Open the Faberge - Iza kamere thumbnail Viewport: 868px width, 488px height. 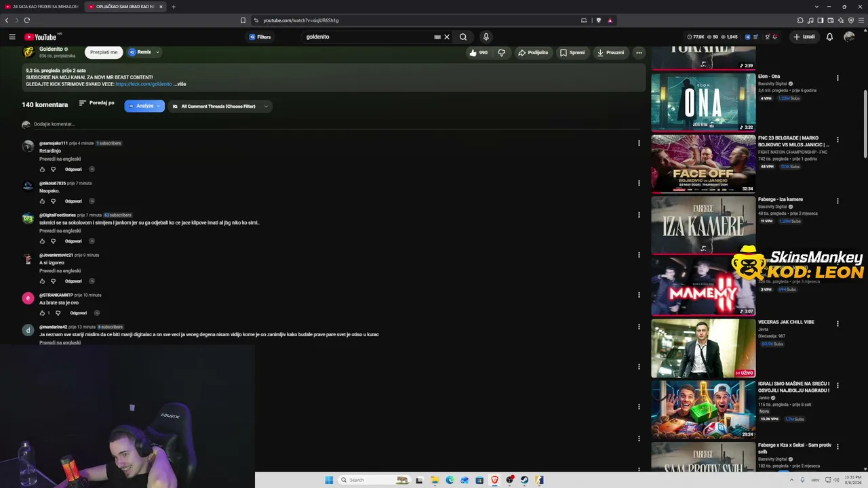[x=703, y=225]
